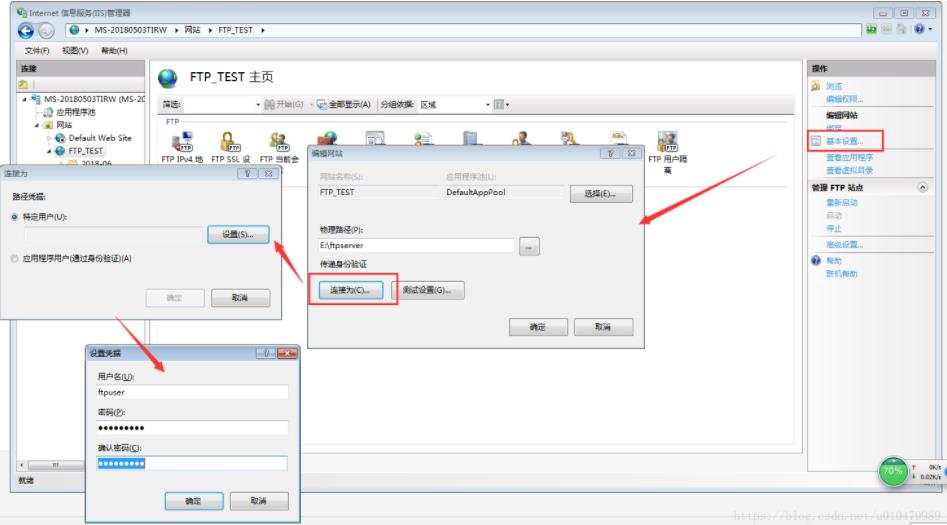Image resolution: width=947 pixels, height=525 pixels.
Task: Click the physical path browse button
Action: tap(529, 246)
